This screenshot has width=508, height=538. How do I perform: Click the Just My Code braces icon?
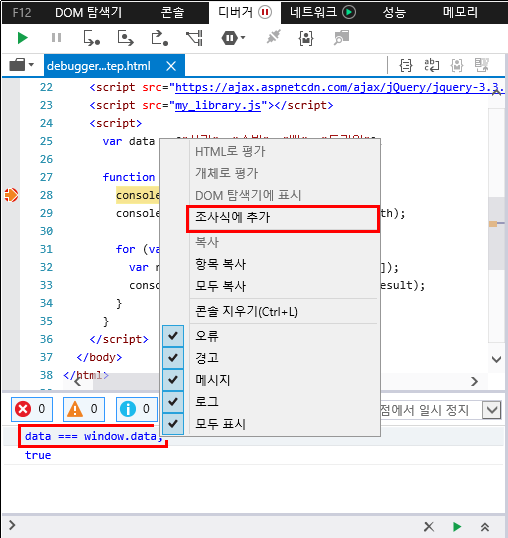coord(306,38)
